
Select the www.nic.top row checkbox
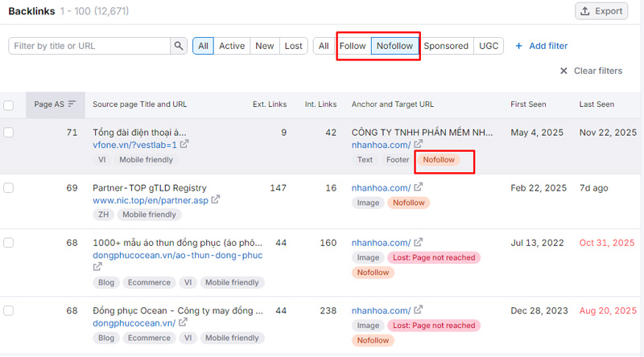(9, 188)
